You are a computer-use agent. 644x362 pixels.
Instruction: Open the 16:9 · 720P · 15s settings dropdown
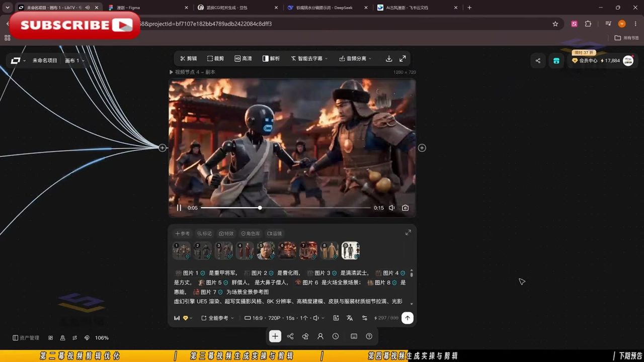[284, 318]
